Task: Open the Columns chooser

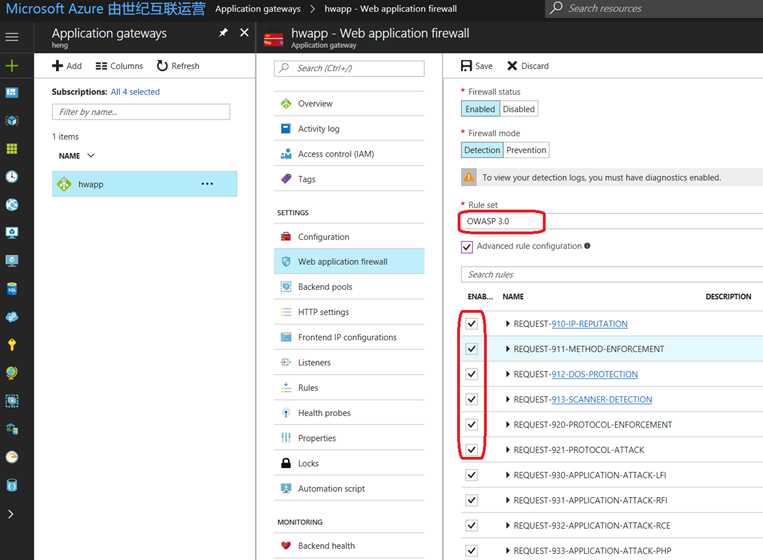Action: click(119, 66)
